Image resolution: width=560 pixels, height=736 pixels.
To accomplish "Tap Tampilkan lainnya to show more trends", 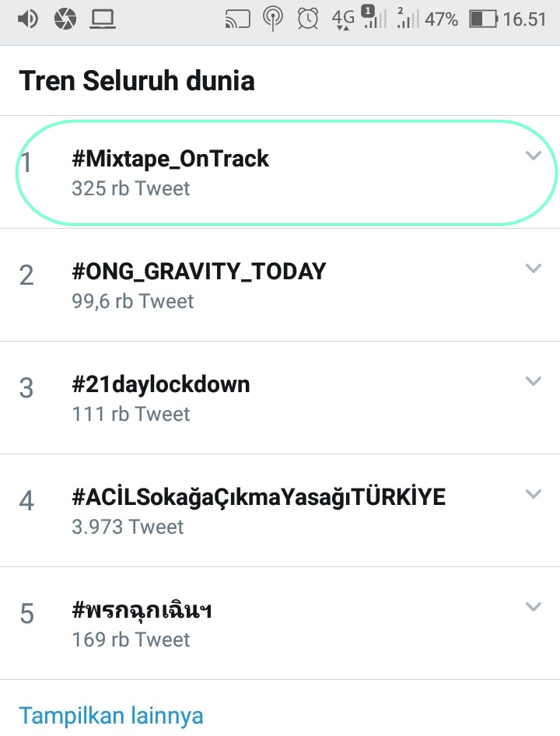I will coord(111,715).
